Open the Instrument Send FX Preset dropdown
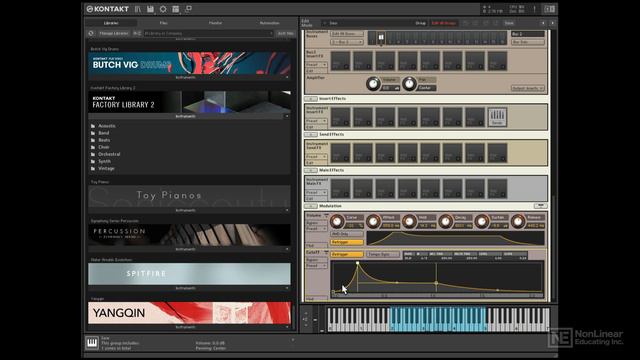640x360 pixels. tap(316, 157)
